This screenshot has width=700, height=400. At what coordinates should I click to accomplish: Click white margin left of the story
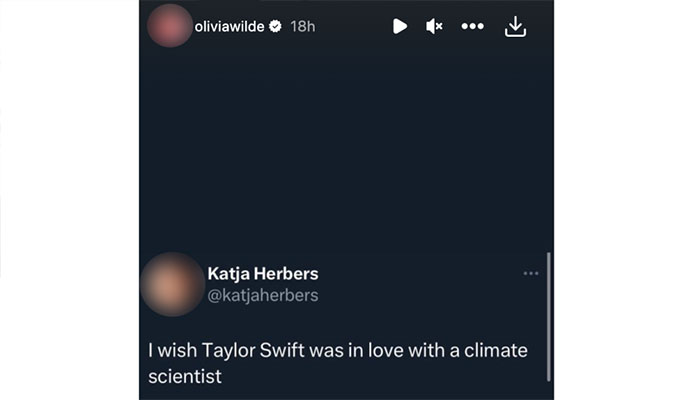pos(70,200)
